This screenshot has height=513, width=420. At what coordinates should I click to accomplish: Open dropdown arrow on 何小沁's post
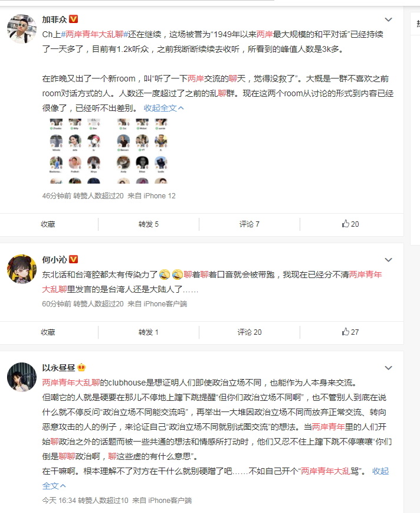click(x=388, y=260)
